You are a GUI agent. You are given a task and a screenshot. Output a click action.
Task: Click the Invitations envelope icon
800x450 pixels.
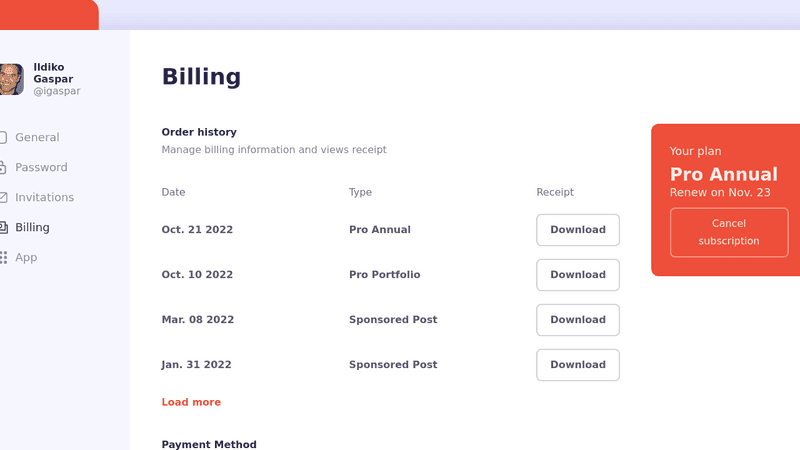pyautogui.click(x=3, y=197)
